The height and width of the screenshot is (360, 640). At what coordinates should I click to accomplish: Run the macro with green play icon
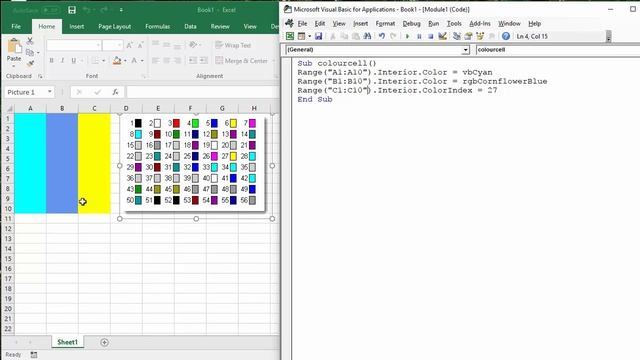point(407,36)
